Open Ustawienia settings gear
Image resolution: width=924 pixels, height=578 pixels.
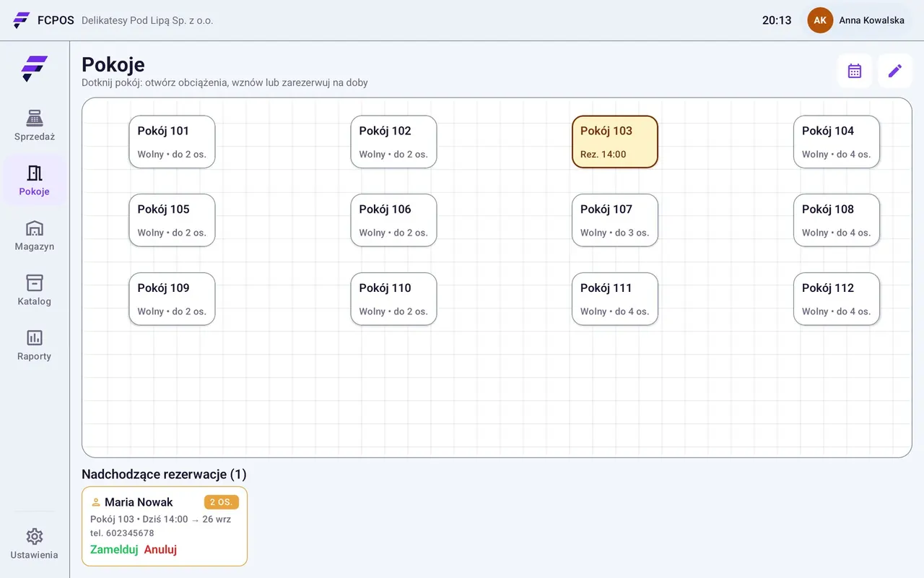click(x=35, y=544)
